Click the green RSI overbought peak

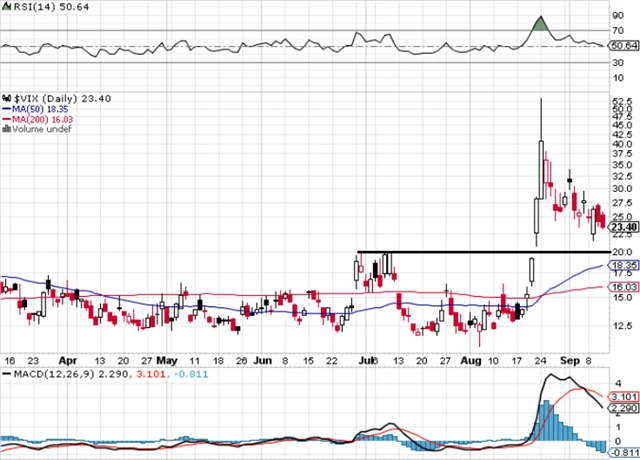[x=541, y=23]
